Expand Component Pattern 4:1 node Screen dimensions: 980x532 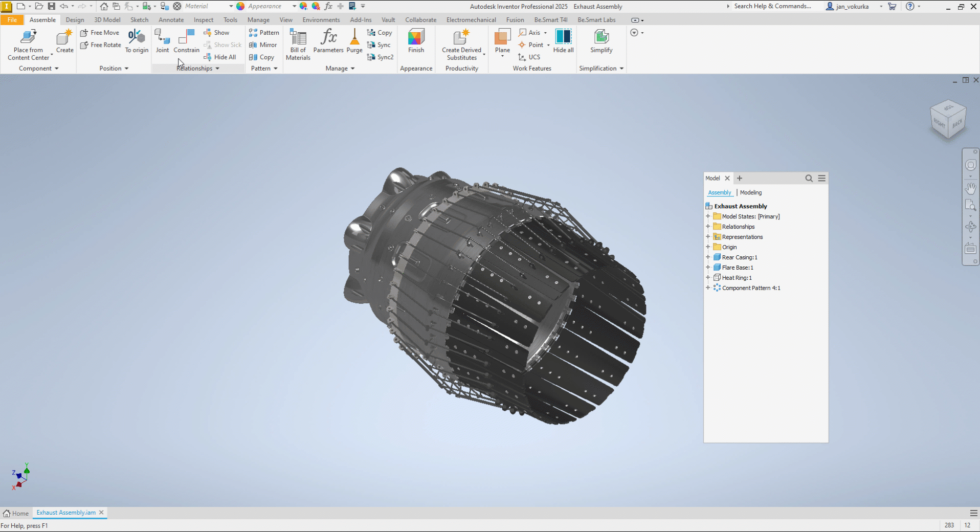(x=708, y=288)
